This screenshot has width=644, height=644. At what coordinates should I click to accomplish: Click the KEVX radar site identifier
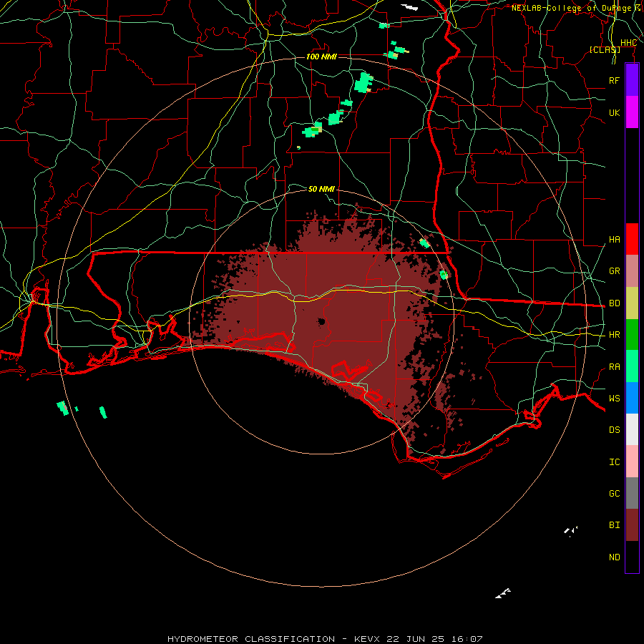(x=367, y=639)
